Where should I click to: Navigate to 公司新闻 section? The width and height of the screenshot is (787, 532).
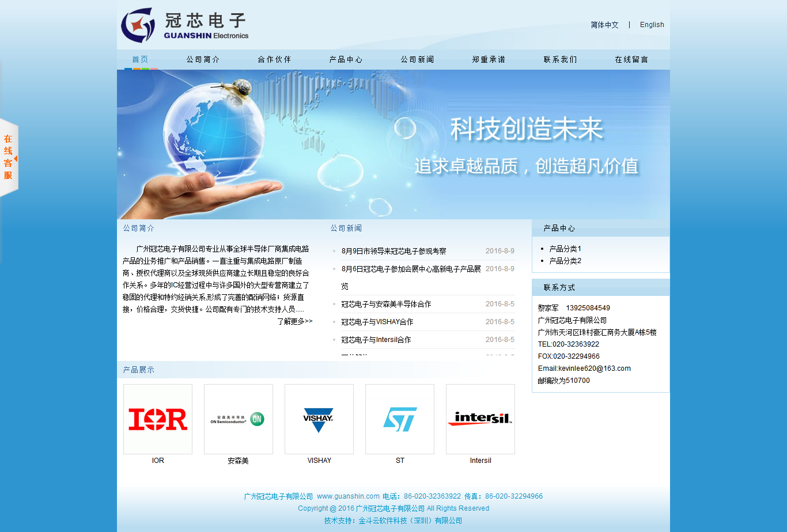point(417,59)
